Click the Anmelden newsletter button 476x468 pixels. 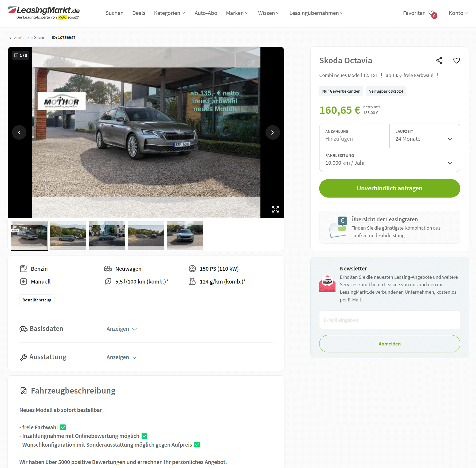389,344
